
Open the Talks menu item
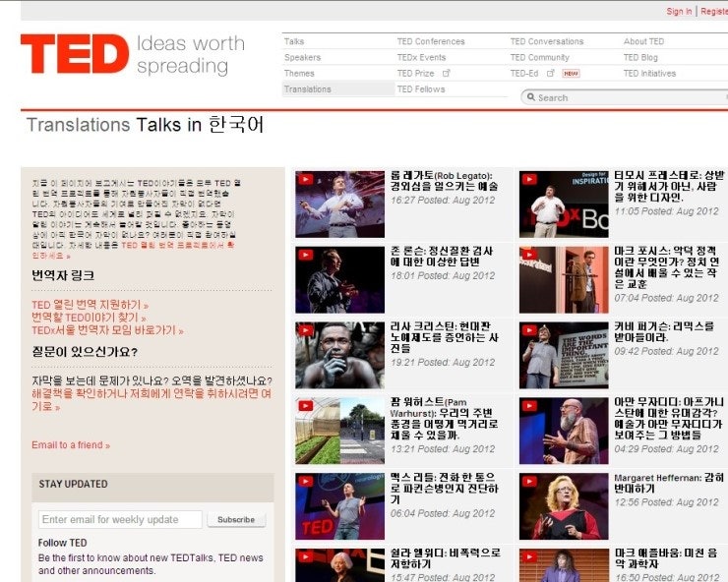click(x=294, y=41)
